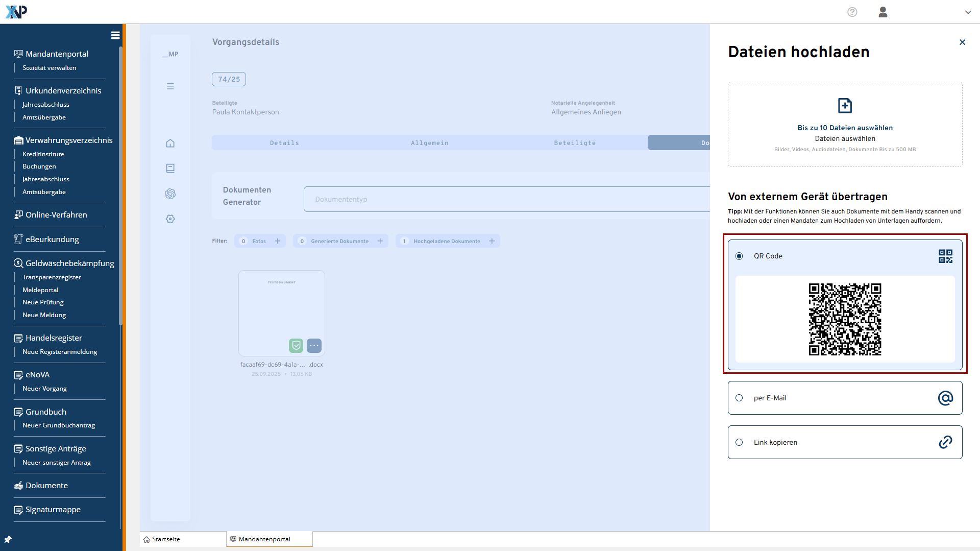
Task: Open Neuer Vorgang entry
Action: pos(44,389)
